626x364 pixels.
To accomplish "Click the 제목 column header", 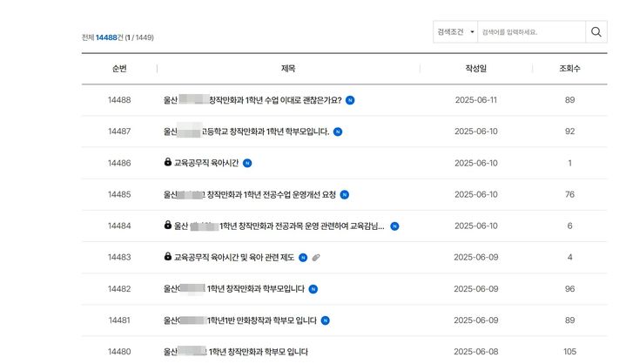I will click(x=288, y=69).
